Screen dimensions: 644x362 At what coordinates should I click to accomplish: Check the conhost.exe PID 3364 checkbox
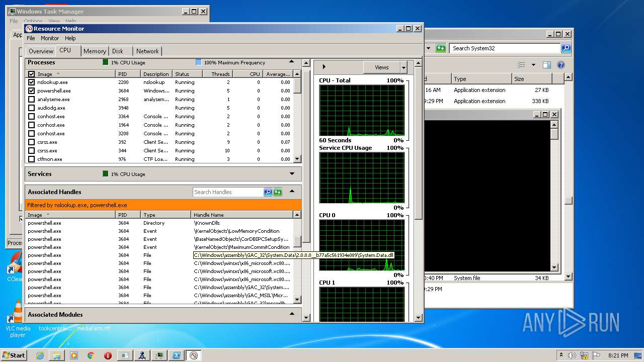tap(31, 117)
